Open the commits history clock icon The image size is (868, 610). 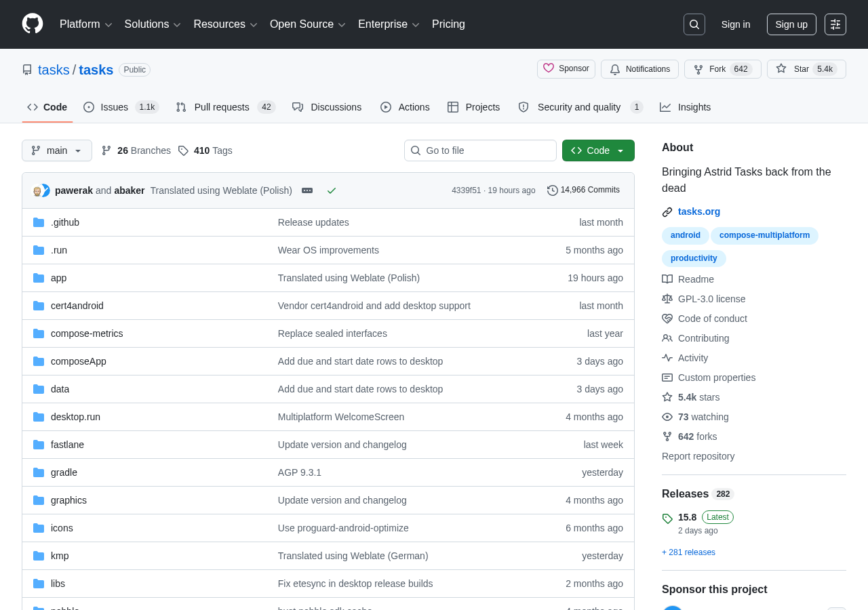(x=553, y=190)
